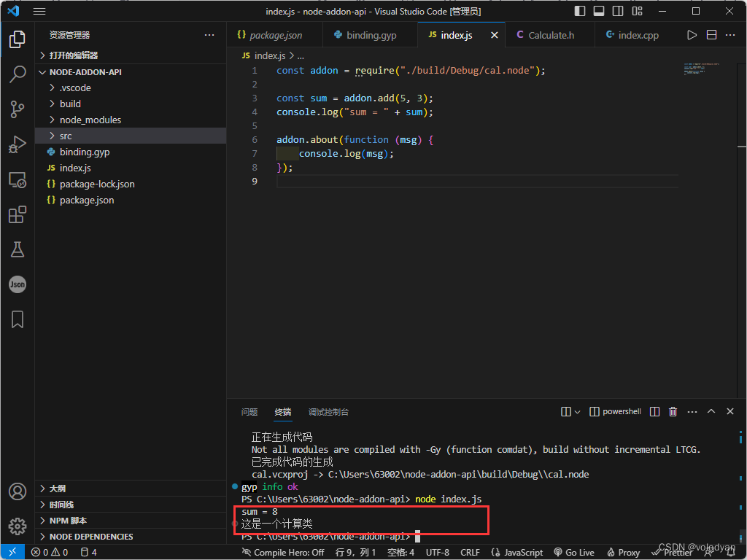Open remote window button in status bar
747x560 pixels.
[x=12, y=553]
